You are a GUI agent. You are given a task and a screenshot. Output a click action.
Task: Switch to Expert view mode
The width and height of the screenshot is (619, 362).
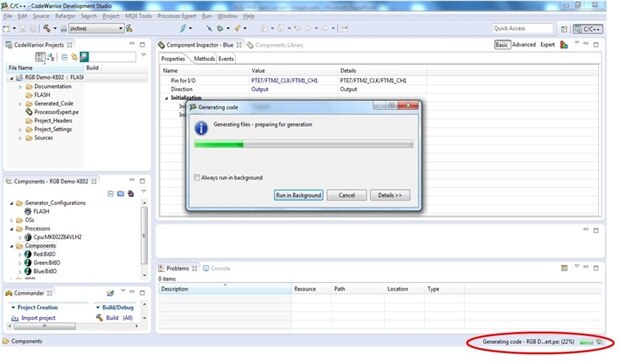coord(548,45)
